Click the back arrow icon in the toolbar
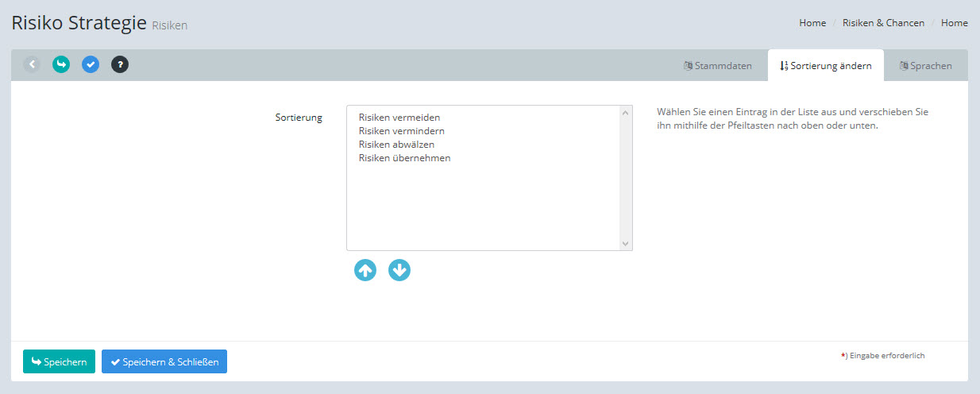Screen dimensions: 980x394 coord(32,64)
